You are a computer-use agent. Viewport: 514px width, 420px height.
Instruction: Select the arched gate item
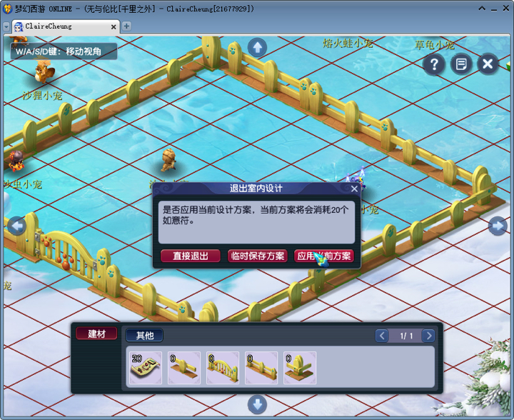223,368
